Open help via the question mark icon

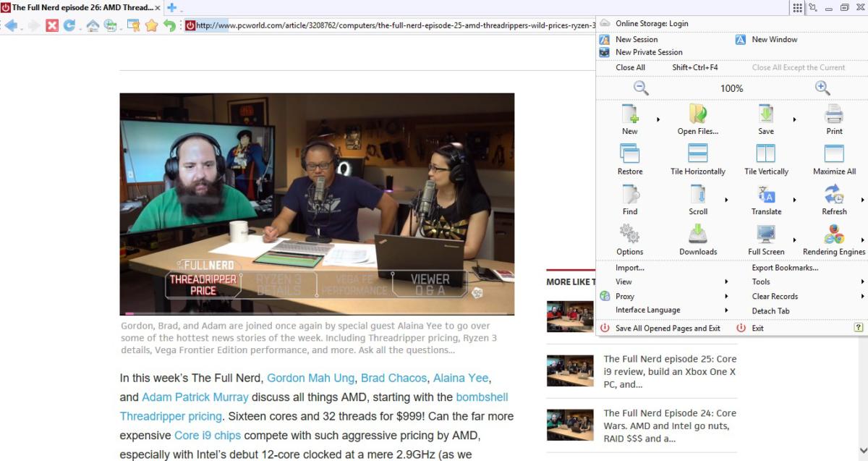point(859,328)
